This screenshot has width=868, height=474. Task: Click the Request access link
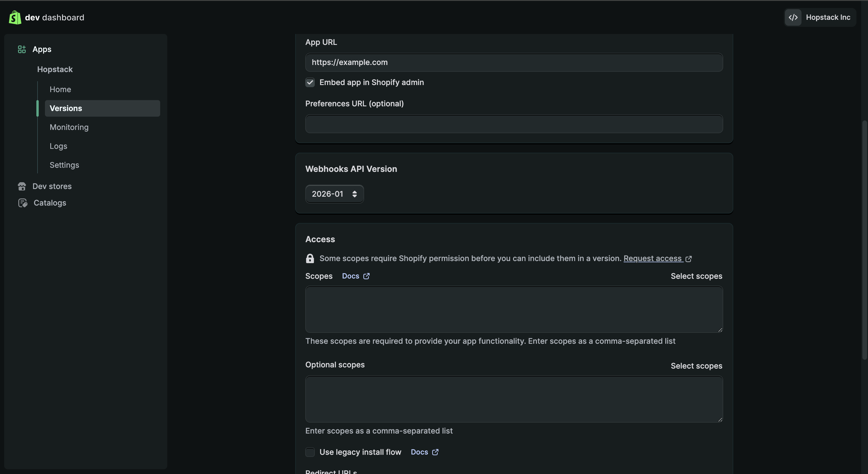coord(652,258)
